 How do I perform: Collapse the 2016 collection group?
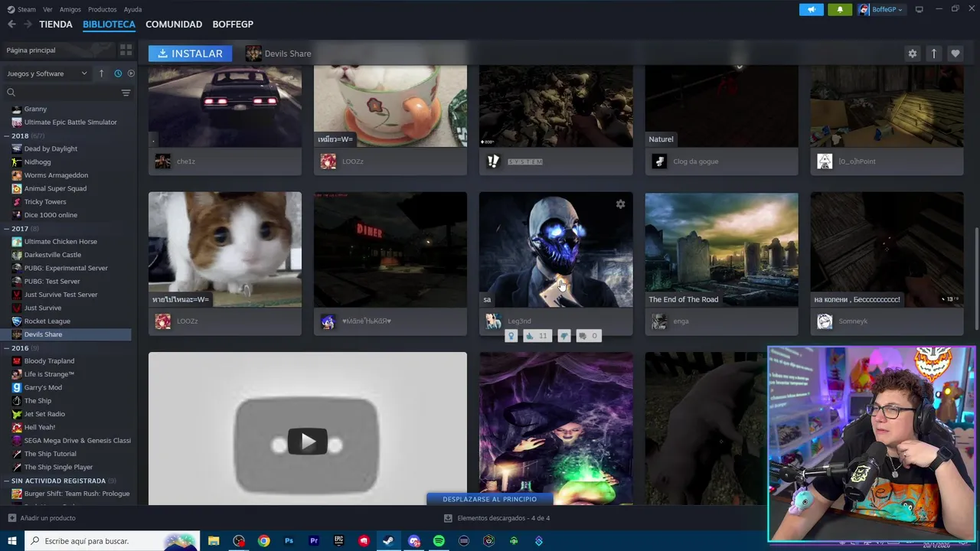tap(8, 347)
